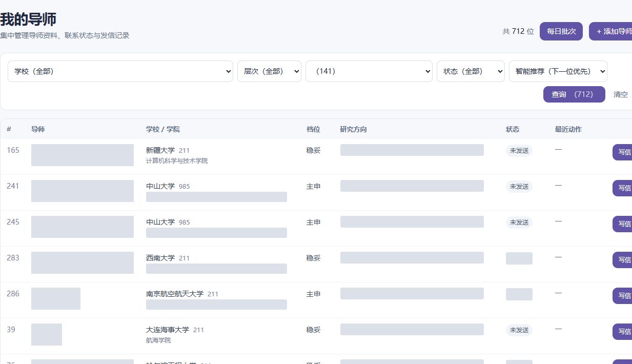
Task: Click 主申 tier in row 241
Action: point(314,187)
